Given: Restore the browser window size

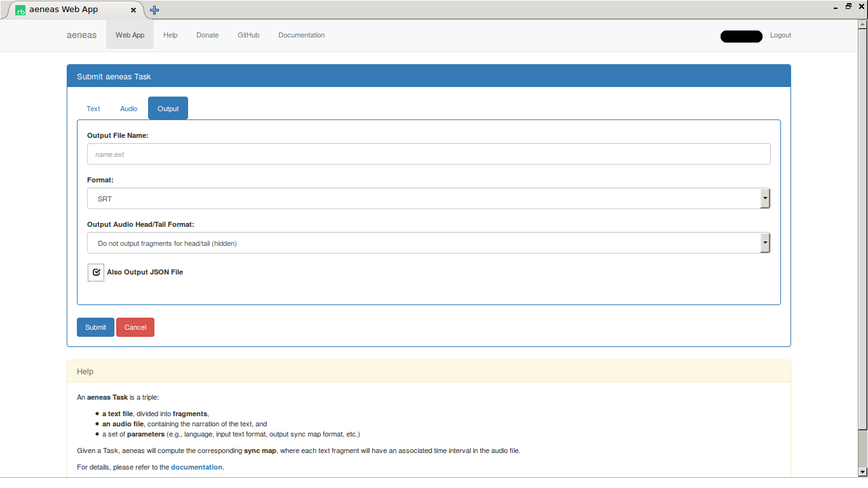Looking at the screenshot, I should (848, 6).
